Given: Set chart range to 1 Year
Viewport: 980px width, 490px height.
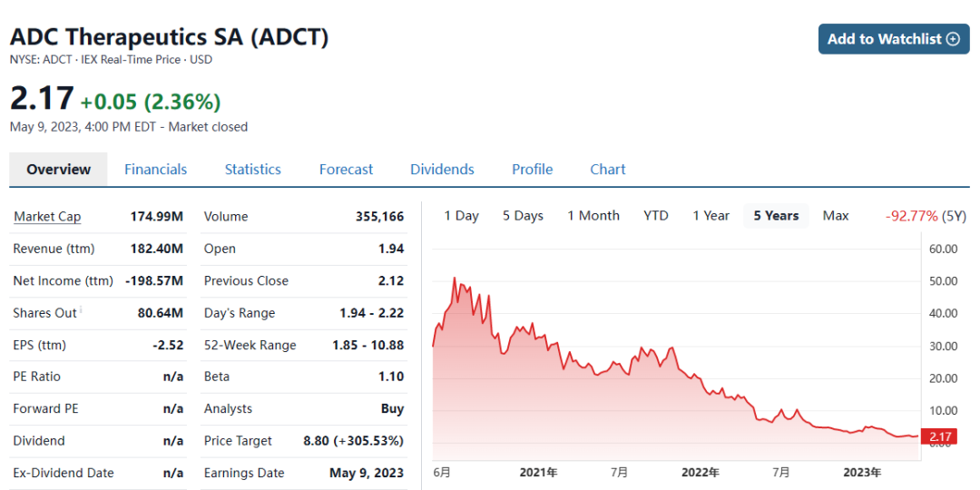Looking at the screenshot, I should pos(710,216).
